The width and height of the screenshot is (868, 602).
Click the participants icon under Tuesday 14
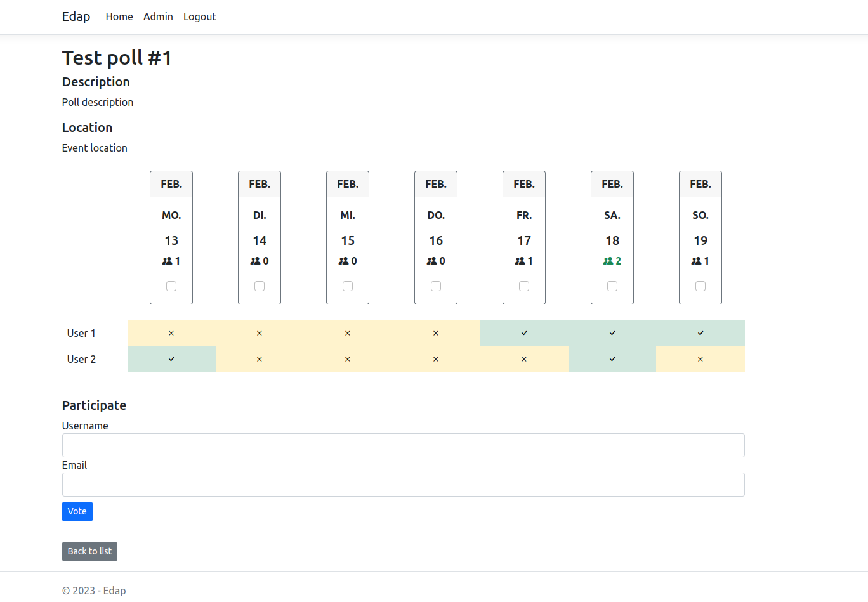click(256, 260)
